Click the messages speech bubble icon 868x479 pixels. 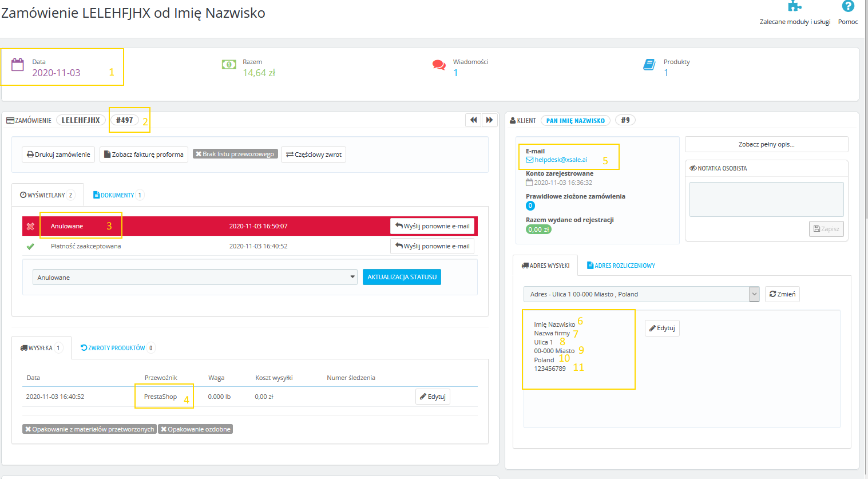click(x=439, y=65)
